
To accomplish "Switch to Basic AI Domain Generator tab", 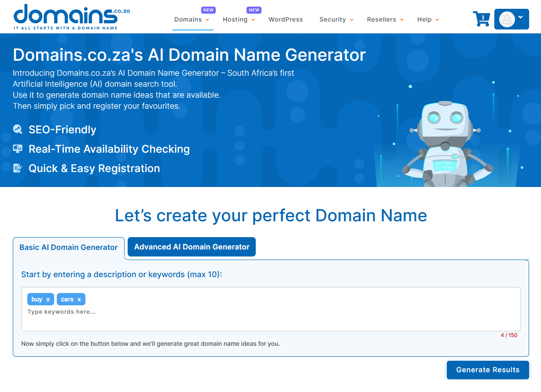I will click(x=69, y=247).
